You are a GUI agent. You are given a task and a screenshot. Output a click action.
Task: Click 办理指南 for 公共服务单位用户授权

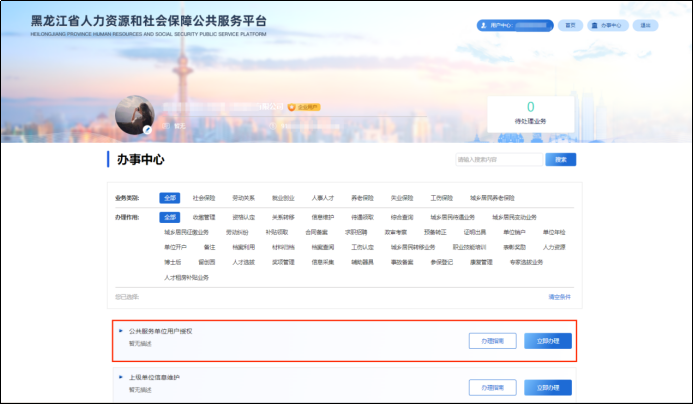(492, 341)
